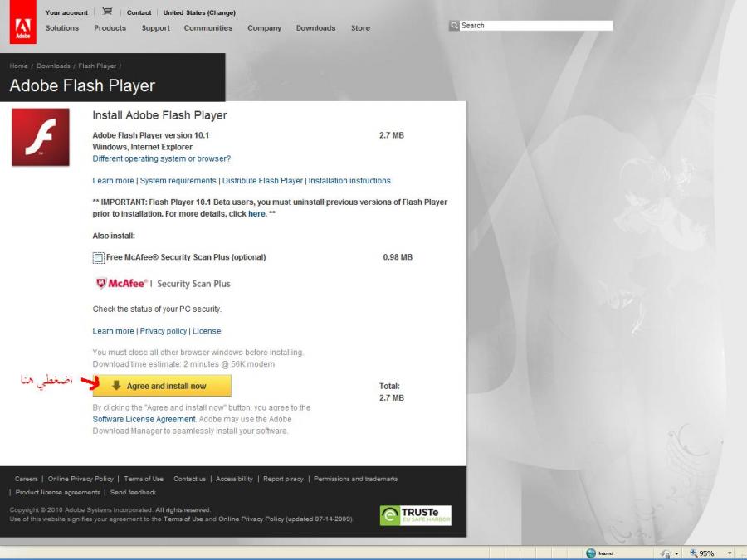Open the zoom level 95% dropdown arrow
This screenshot has width=747, height=560.
(730, 553)
